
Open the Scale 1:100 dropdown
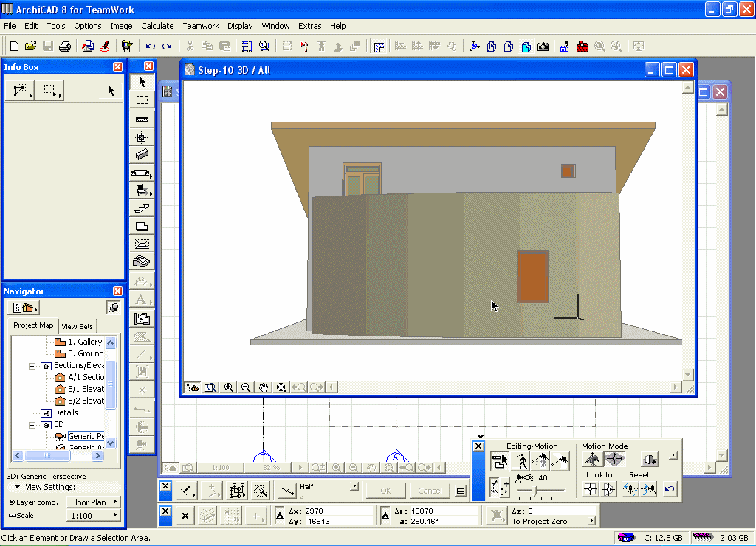[94, 516]
